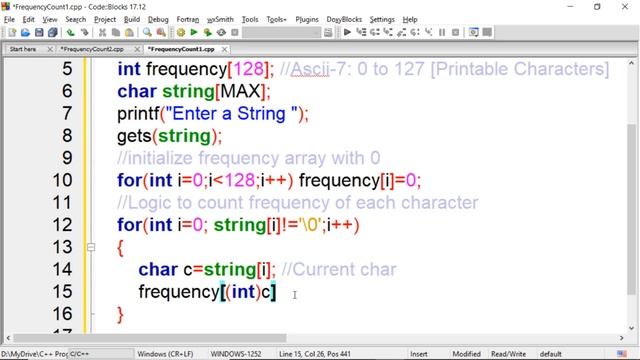The width and height of the screenshot is (640, 360).
Task: Save the current file with floppy icon
Action: (39, 32)
